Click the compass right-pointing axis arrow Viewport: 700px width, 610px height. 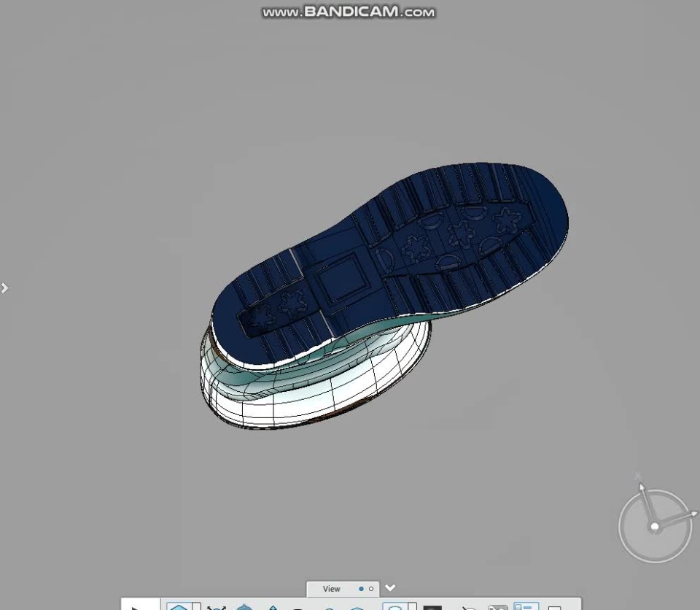pyautogui.click(x=693, y=515)
